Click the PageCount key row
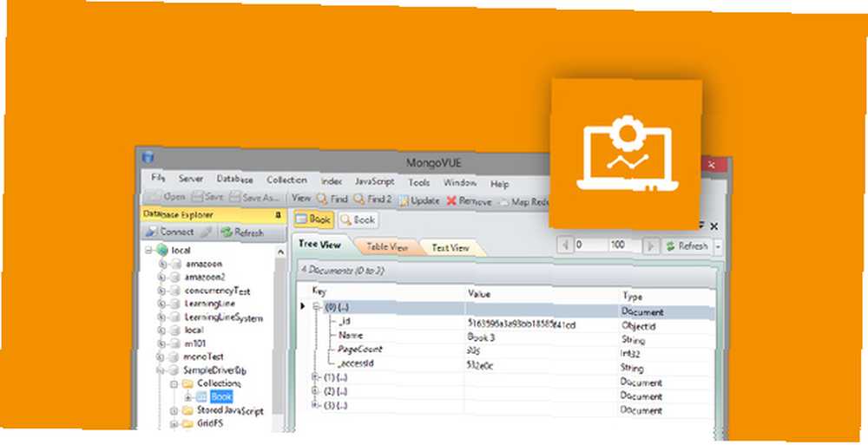The image size is (868, 445). [360, 350]
